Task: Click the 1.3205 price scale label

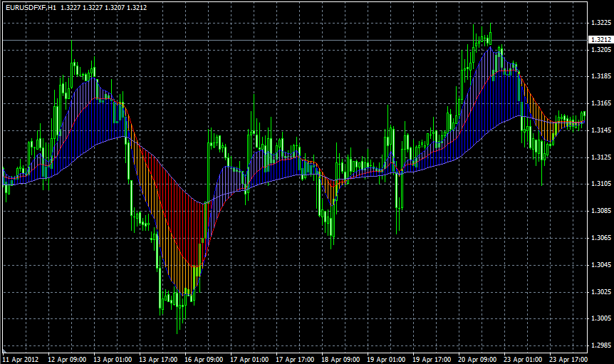Action: (601, 50)
